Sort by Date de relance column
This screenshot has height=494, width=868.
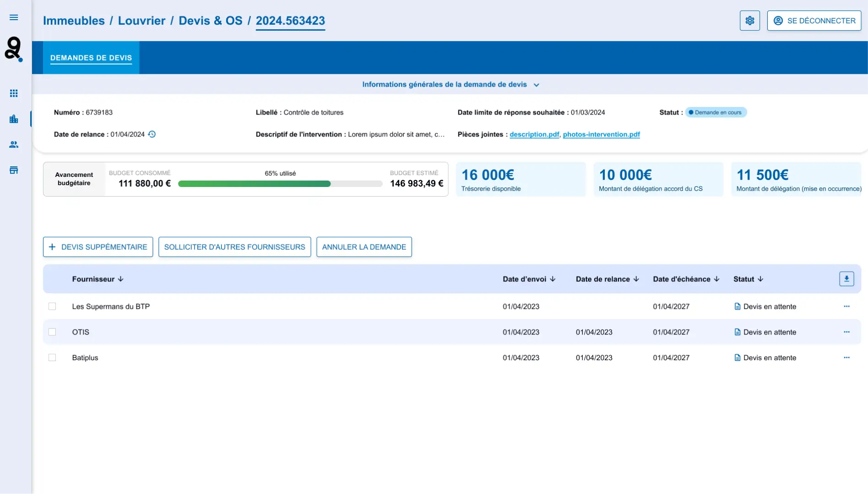[x=608, y=279]
